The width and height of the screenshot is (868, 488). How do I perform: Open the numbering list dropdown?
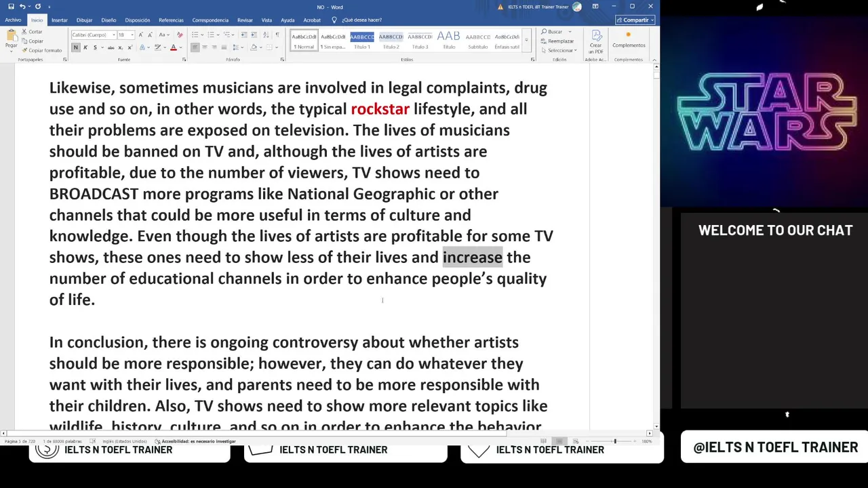coord(217,35)
